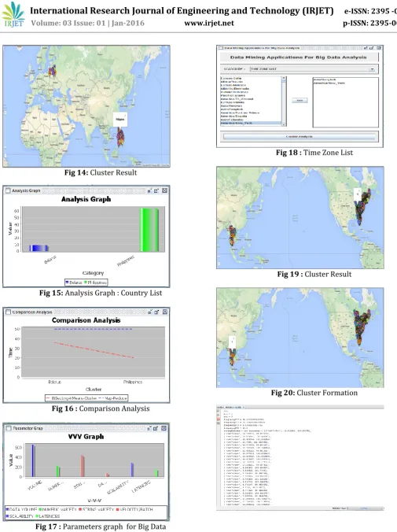Viewport: 397px width, 532px height.
Task: Close the Data Mining Applications window
Action: (x=379, y=48)
